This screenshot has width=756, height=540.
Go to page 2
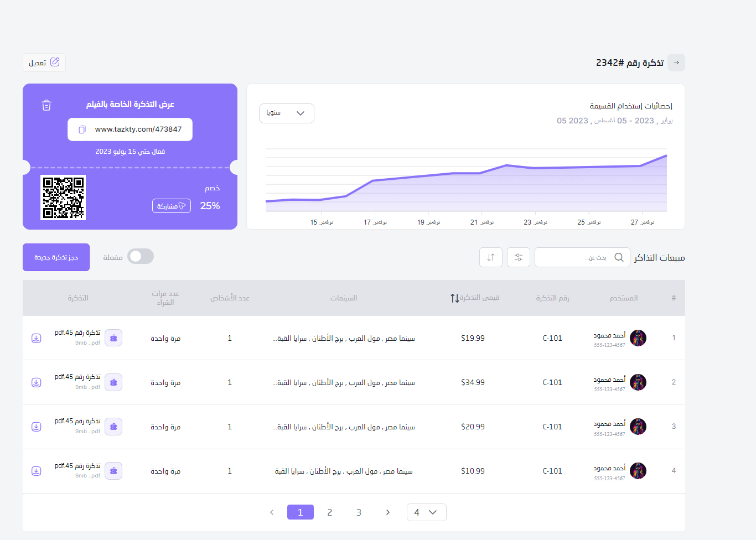click(x=330, y=512)
